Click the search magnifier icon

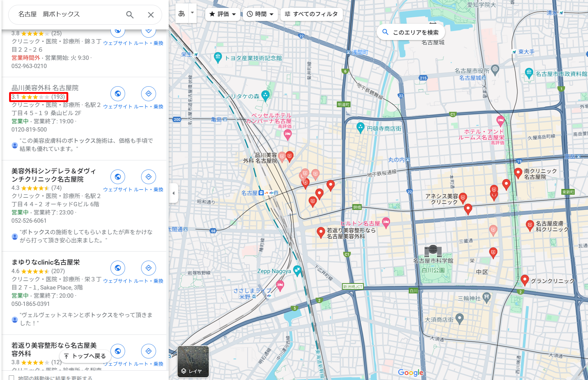pos(130,15)
